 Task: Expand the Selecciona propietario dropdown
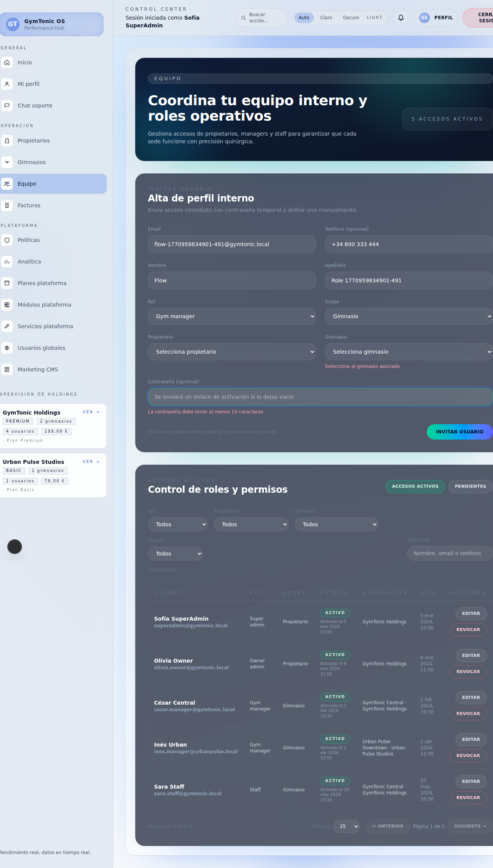click(231, 352)
